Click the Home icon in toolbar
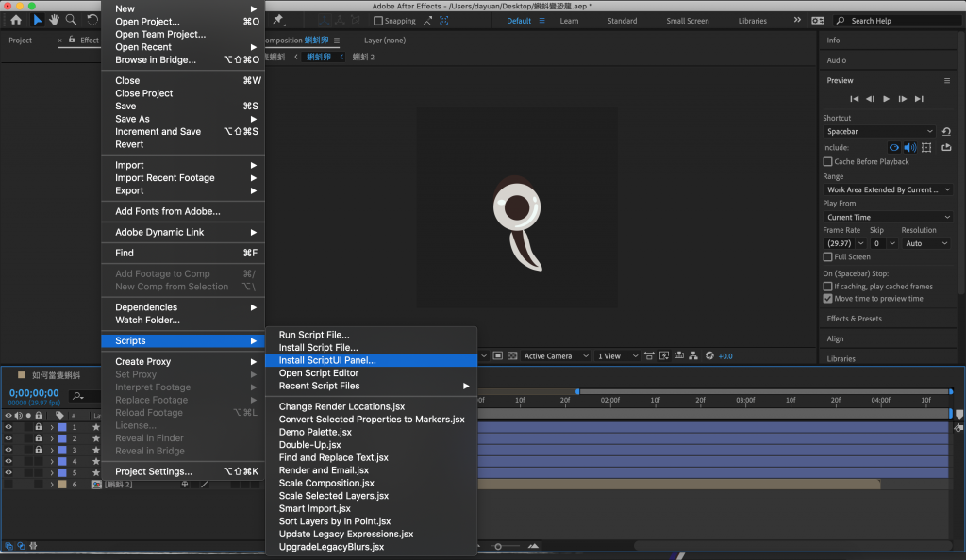Image resolution: width=966 pixels, height=560 pixels. 16,20
